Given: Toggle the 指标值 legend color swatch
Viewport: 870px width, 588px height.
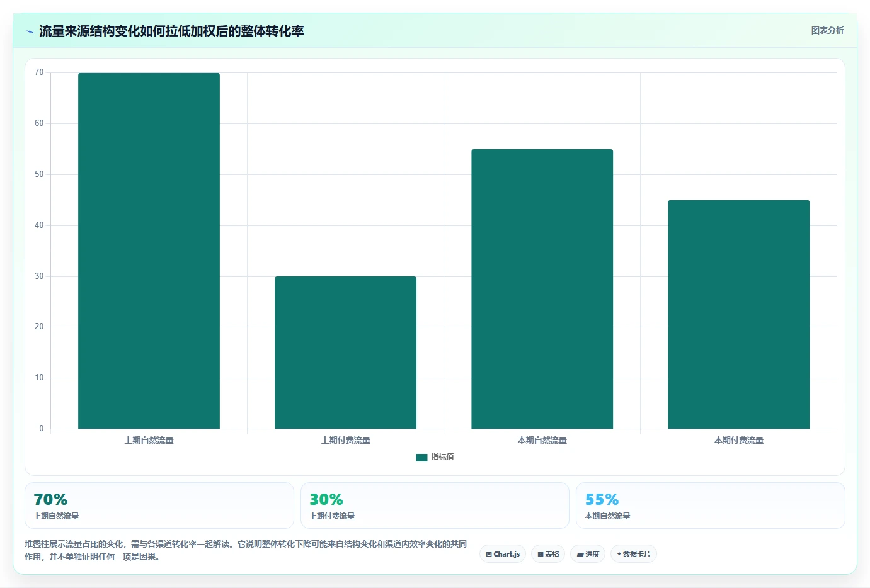Looking at the screenshot, I should click(x=421, y=458).
